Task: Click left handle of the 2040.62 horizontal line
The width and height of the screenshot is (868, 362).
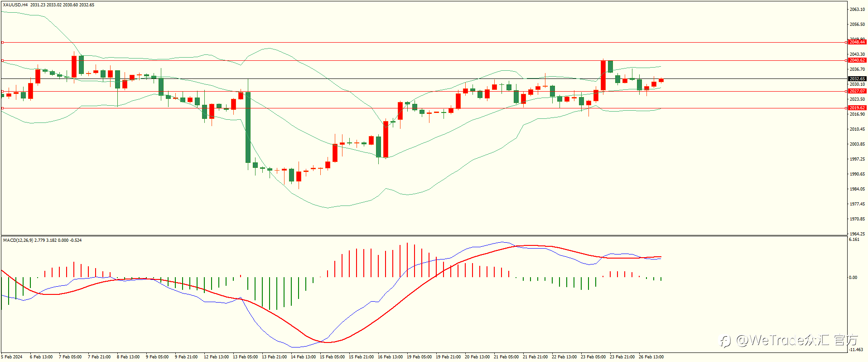Action: (x=2, y=60)
